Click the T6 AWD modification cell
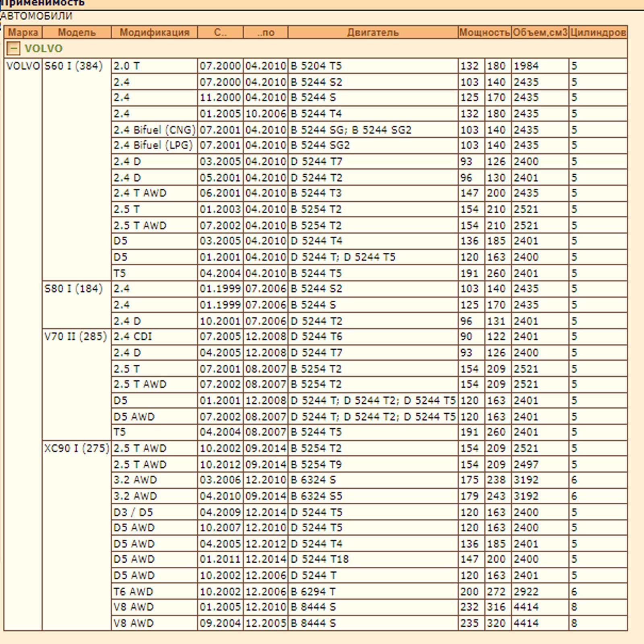The width and height of the screenshot is (644, 644). click(155, 592)
